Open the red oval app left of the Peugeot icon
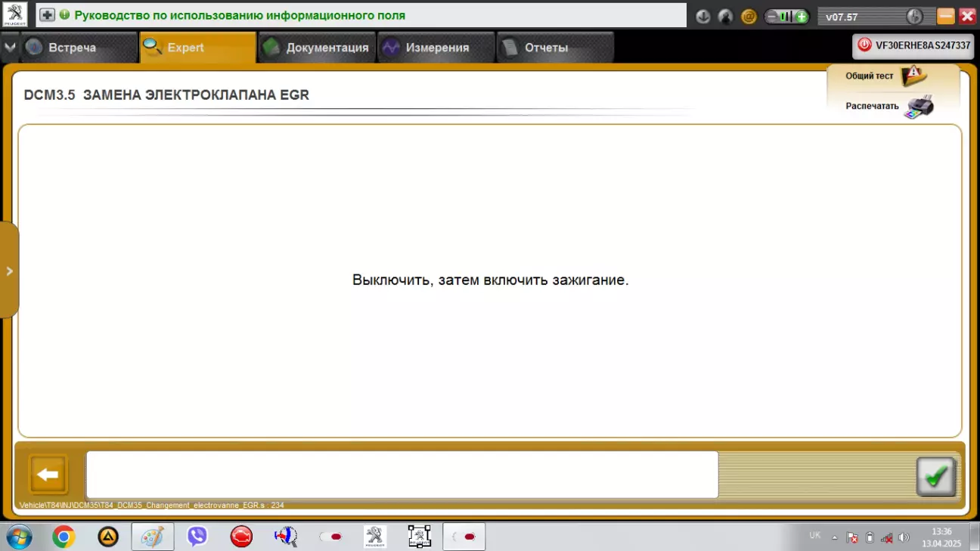 pyautogui.click(x=330, y=537)
